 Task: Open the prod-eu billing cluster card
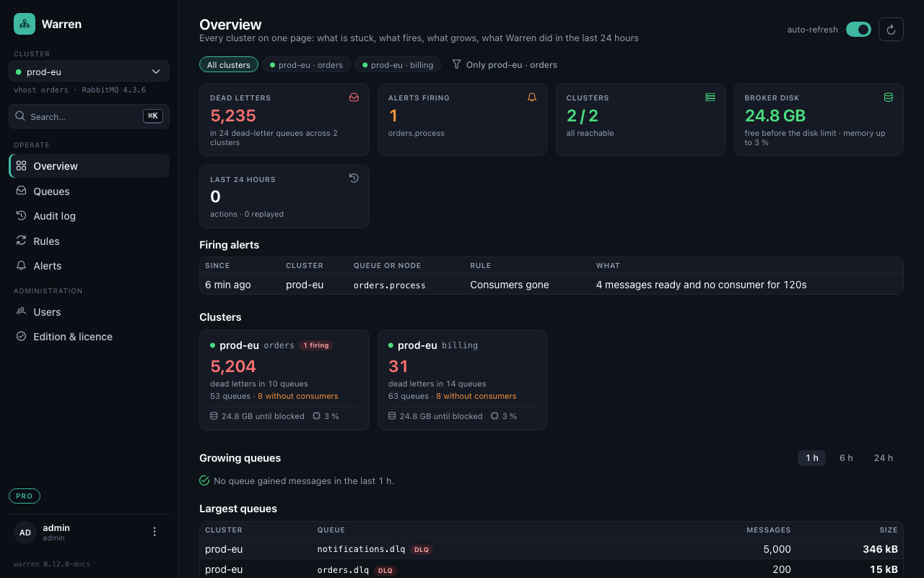point(462,380)
